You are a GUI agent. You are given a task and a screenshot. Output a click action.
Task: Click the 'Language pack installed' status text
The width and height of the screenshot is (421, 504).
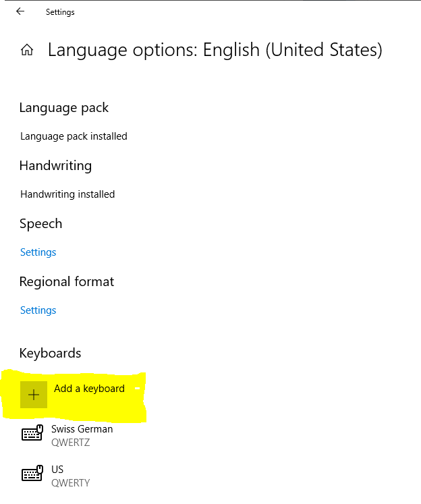tap(74, 136)
